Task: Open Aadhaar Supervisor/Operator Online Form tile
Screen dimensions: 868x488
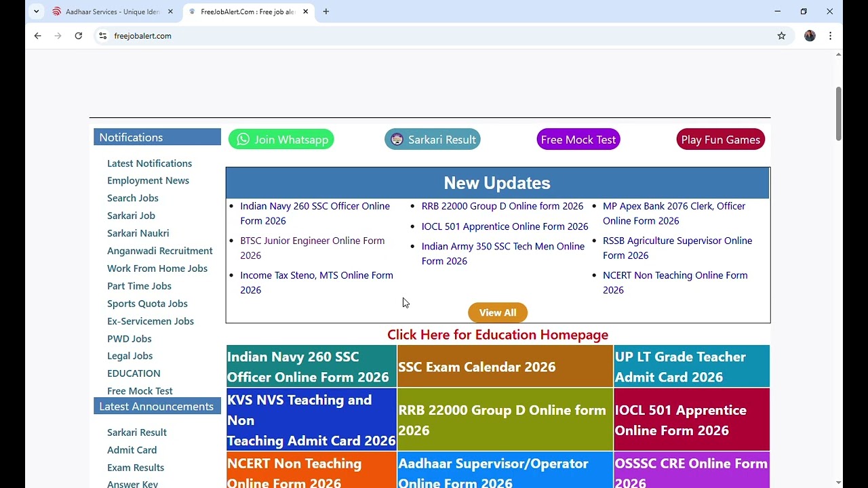Action: 505,470
